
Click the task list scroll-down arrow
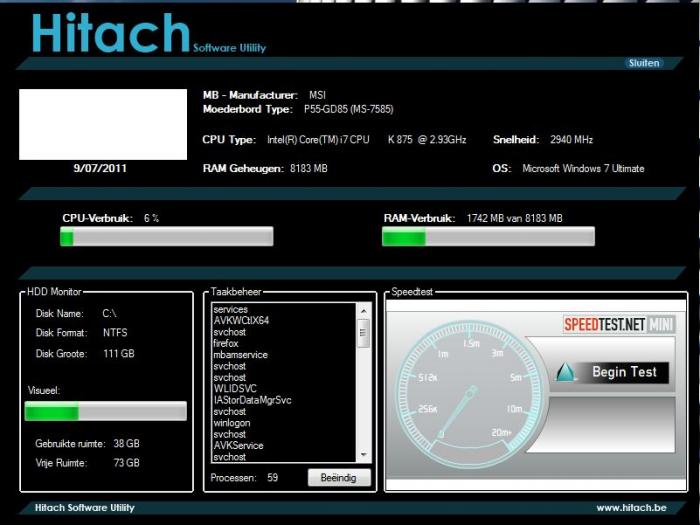click(363, 454)
